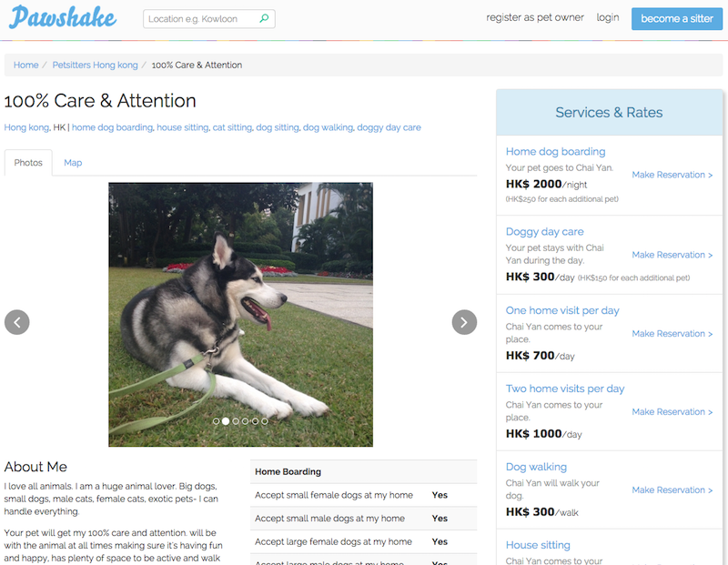
Task: Show the previous photo with left arrow
Action: (x=17, y=322)
